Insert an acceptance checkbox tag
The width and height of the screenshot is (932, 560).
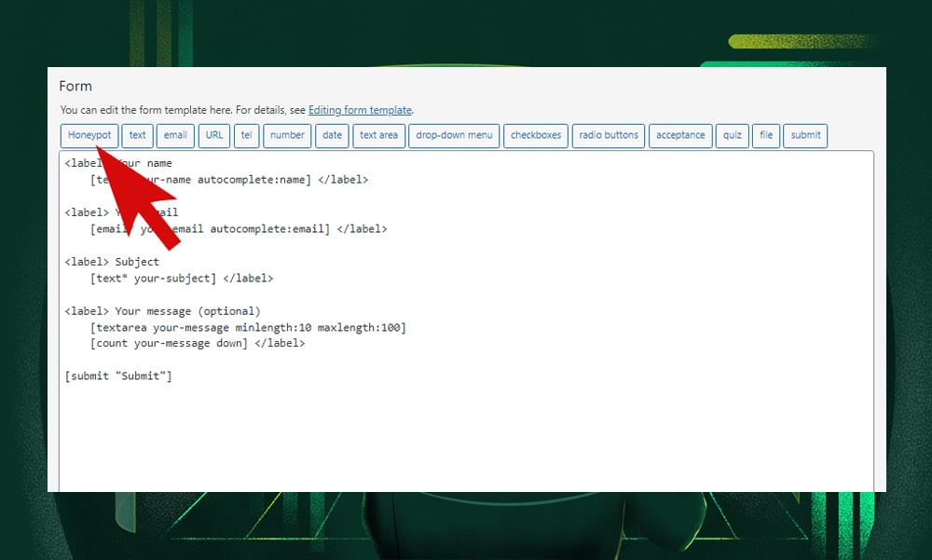(x=680, y=135)
